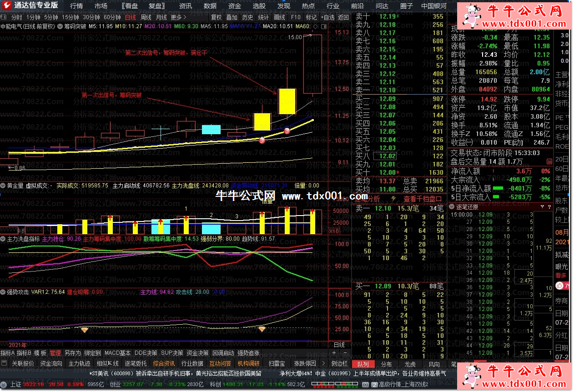574x392 pixels.
Task: Switch to the 周线 period tab
Action: pos(146,17)
